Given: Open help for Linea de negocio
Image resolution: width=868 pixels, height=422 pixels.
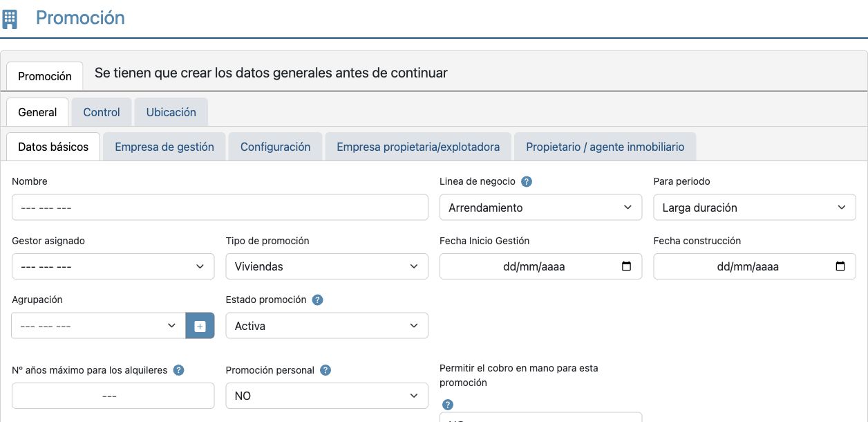Looking at the screenshot, I should (527, 182).
